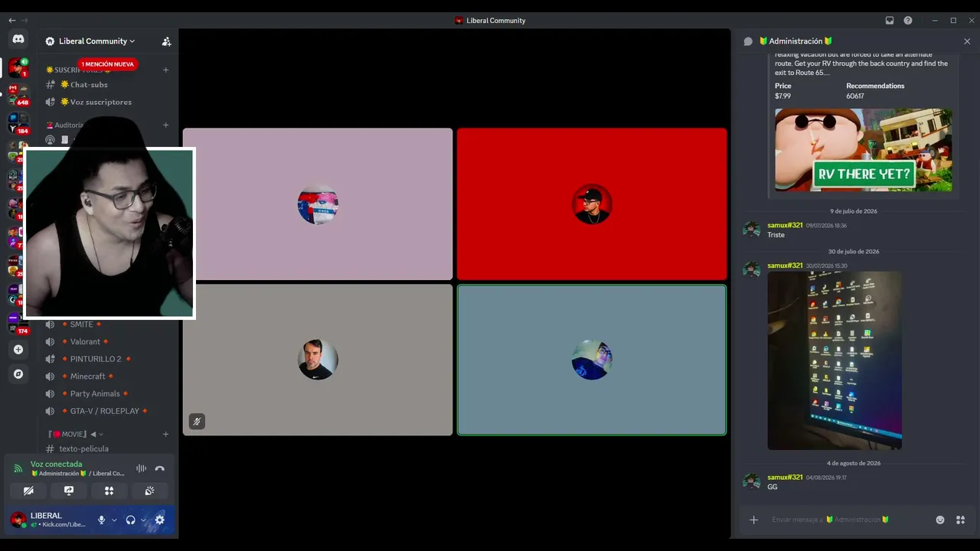Click samux#321 avatar next to 'GG'
The width and height of the screenshot is (980, 551).
point(752,481)
